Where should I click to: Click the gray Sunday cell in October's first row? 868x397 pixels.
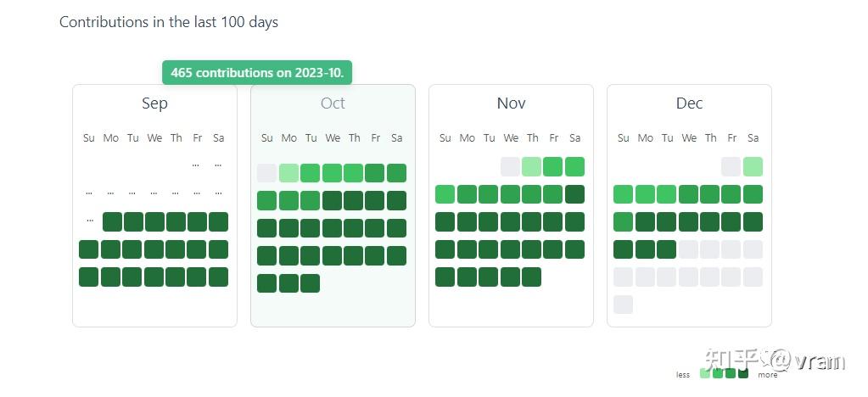tap(266, 173)
